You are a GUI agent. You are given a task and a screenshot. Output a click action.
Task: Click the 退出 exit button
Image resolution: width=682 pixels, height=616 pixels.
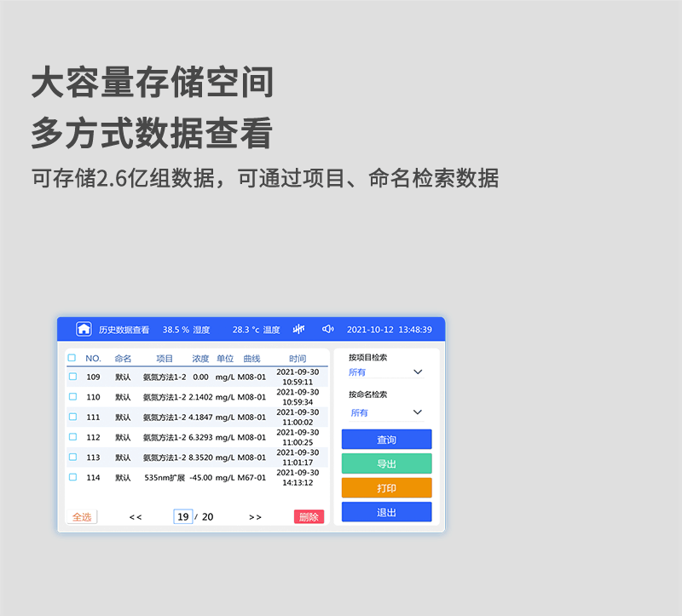386,512
